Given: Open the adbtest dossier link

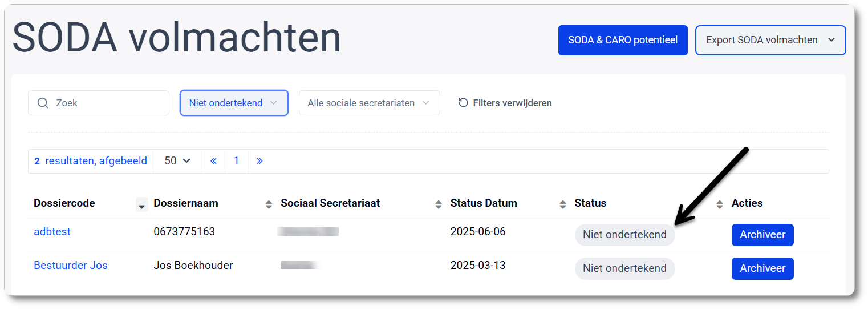Looking at the screenshot, I should [52, 232].
